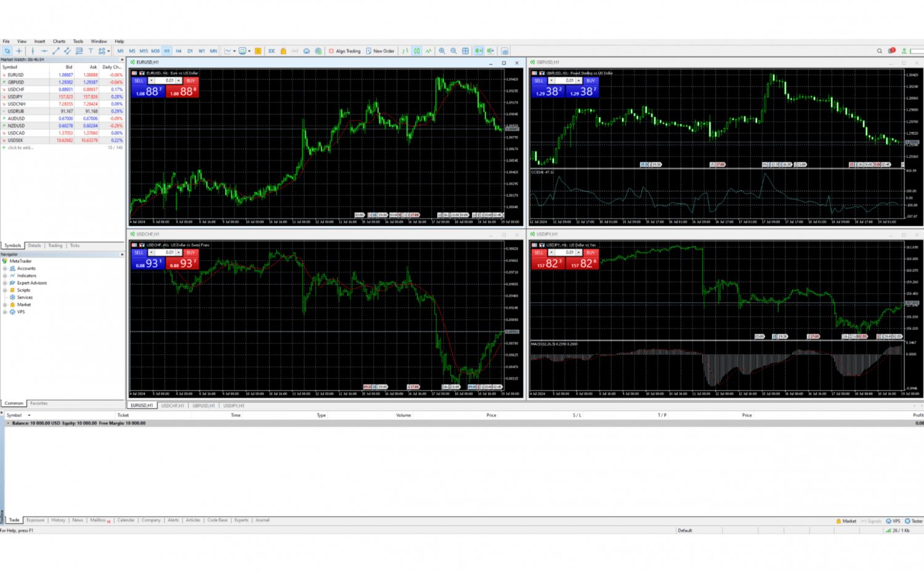Toggle Algo Trading on
The height and width of the screenshot is (573, 924).
click(x=344, y=51)
